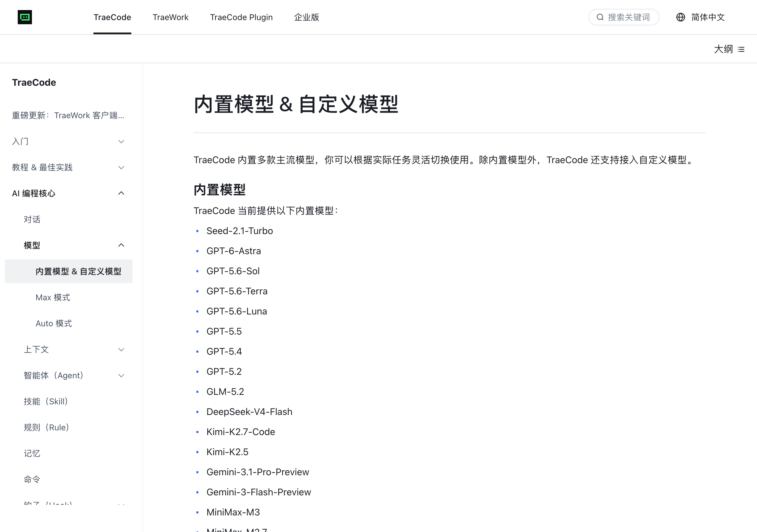Image resolution: width=757 pixels, height=532 pixels.
Task: Expand the 智能体（Agent）chevron
Action: (x=121, y=375)
